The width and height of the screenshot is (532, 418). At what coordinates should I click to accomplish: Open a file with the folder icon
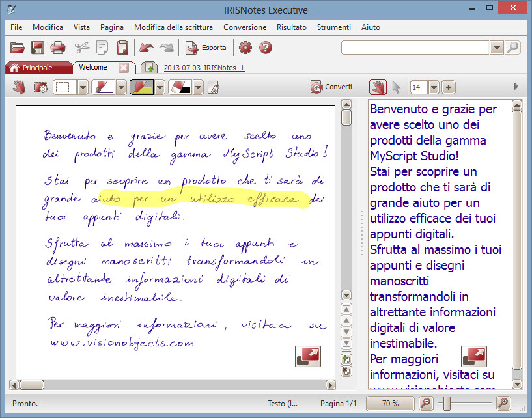click(17, 48)
